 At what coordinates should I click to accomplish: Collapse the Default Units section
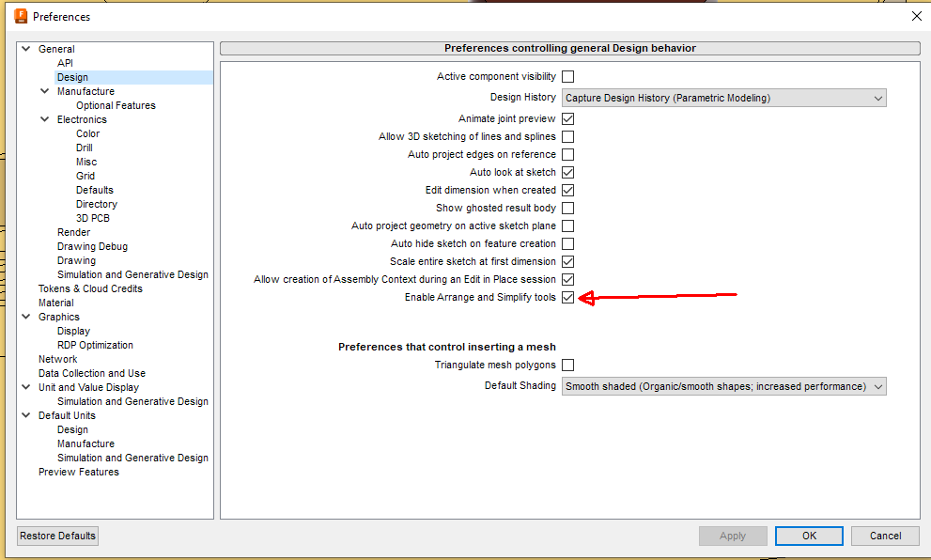(26, 415)
